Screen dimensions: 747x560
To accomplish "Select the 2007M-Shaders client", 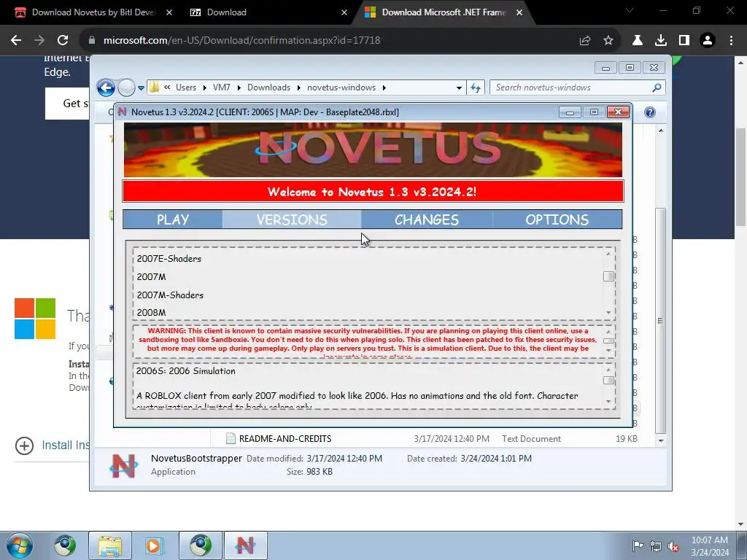I will pyautogui.click(x=170, y=295).
